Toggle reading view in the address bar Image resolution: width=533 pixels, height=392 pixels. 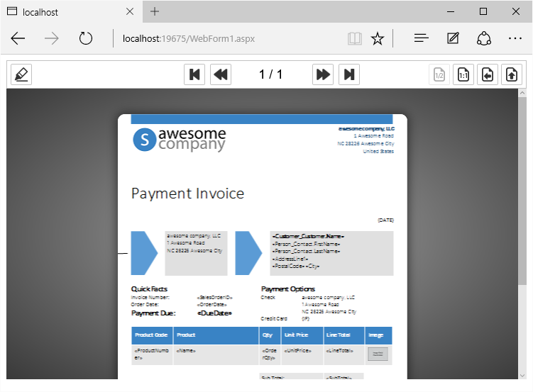354,38
